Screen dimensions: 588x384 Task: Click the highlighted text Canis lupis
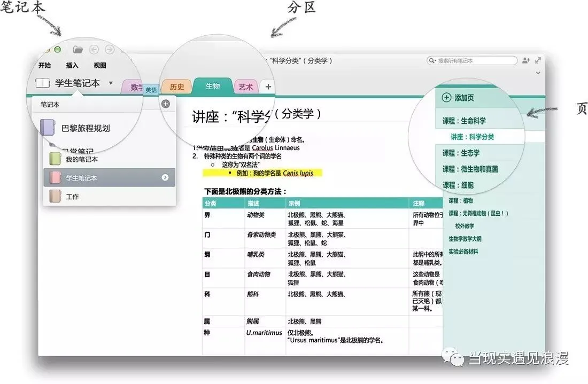(x=298, y=173)
